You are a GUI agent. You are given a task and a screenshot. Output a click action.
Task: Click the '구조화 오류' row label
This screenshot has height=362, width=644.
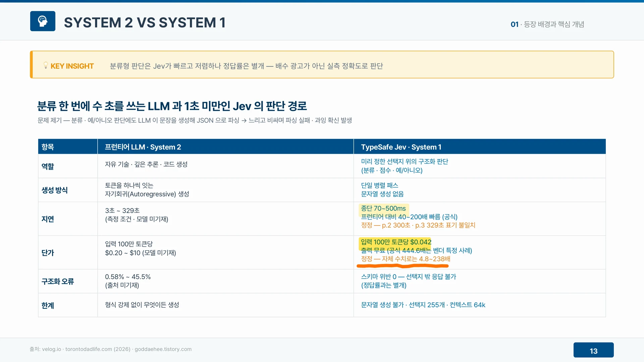[x=58, y=282]
